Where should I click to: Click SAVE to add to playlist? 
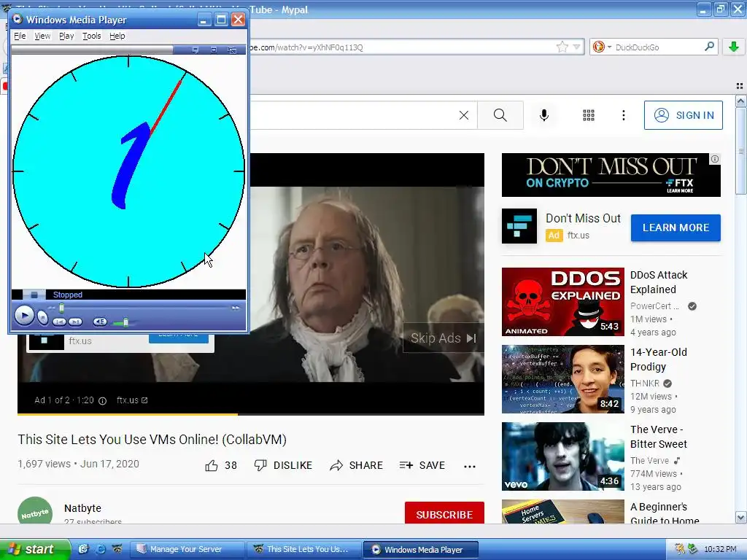422,465
